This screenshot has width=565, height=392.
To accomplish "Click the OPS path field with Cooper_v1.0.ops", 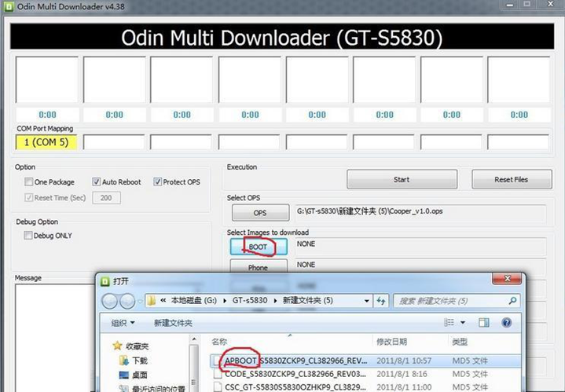I will (420, 213).
